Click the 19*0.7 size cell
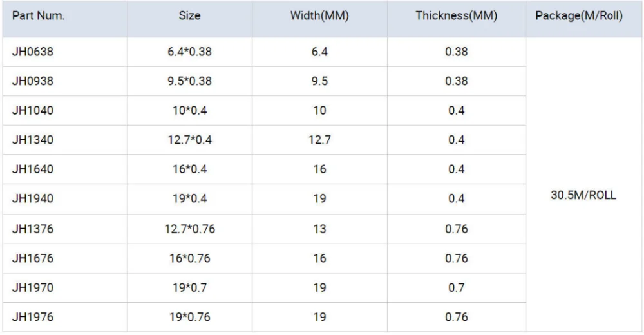This screenshot has width=644, height=335. tap(189, 288)
